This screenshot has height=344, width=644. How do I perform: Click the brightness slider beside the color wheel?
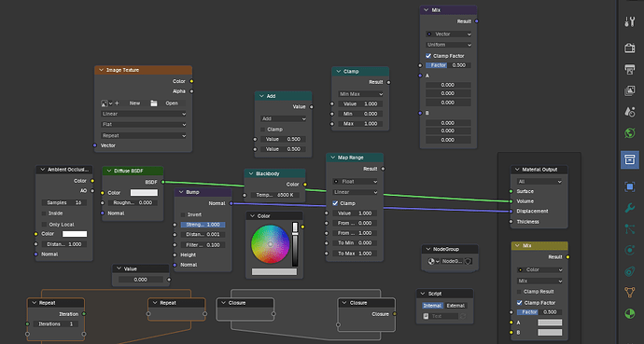(x=295, y=245)
